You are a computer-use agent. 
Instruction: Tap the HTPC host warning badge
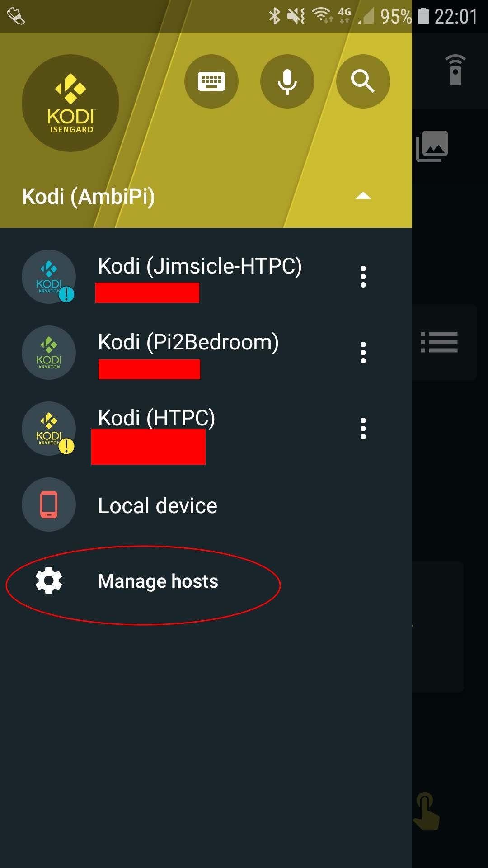coord(66,447)
